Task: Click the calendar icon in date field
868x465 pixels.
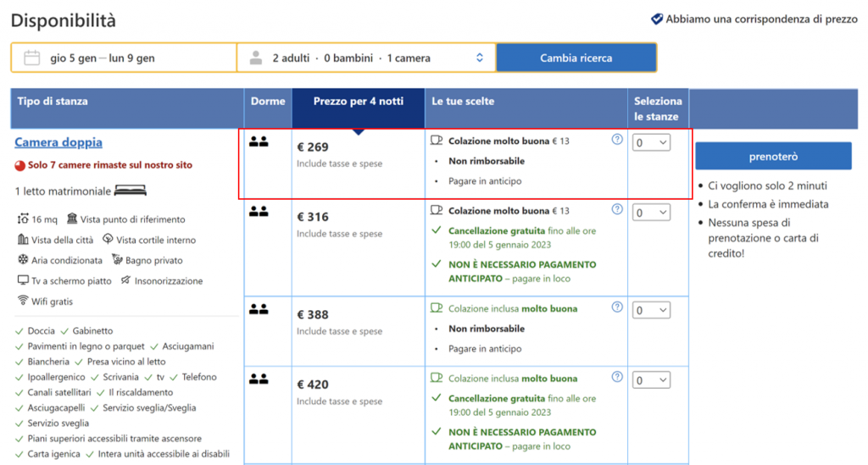Action: point(32,58)
